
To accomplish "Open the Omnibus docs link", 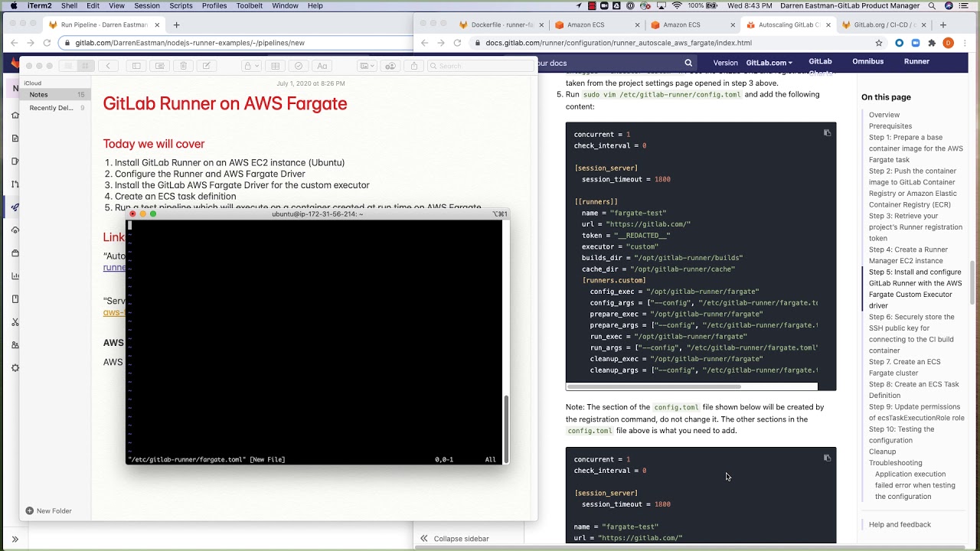I will 867,61.
